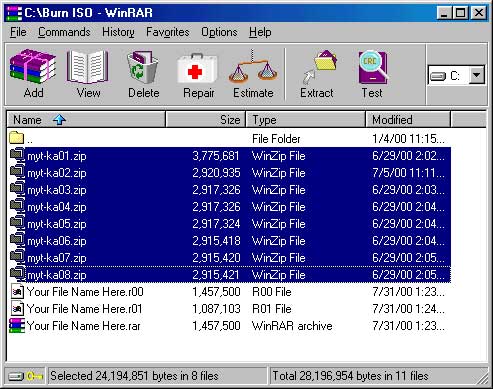The width and height of the screenshot is (493, 389).
Task: Select the Repair first-aid icon
Action: [198, 68]
